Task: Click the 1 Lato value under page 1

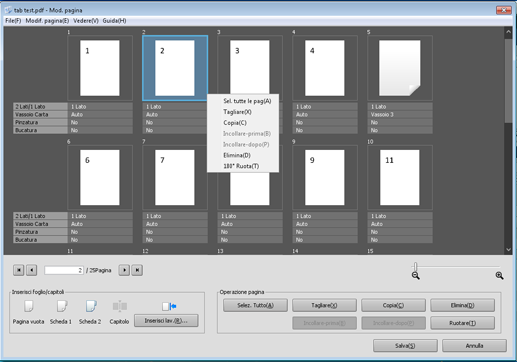Action: coord(100,107)
